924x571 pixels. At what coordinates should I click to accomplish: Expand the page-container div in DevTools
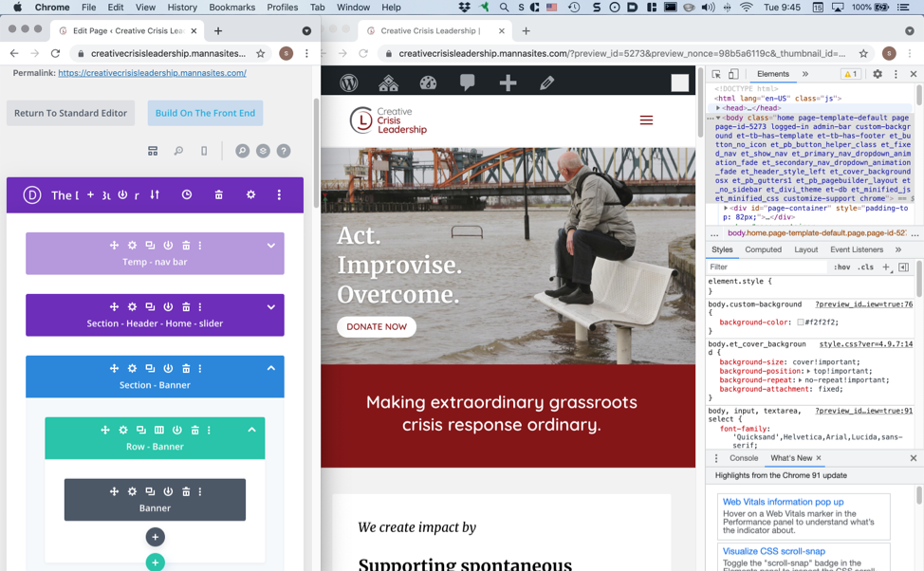pos(726,208)
